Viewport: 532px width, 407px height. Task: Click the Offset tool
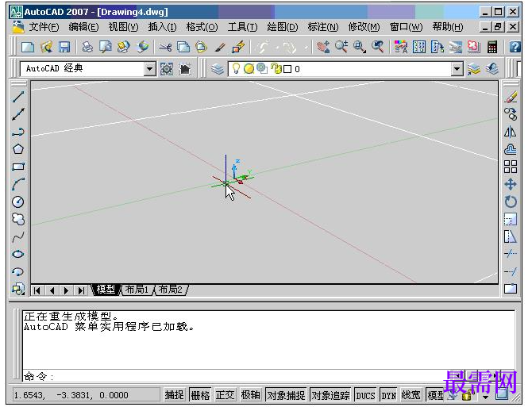click(x=511, y=149)
